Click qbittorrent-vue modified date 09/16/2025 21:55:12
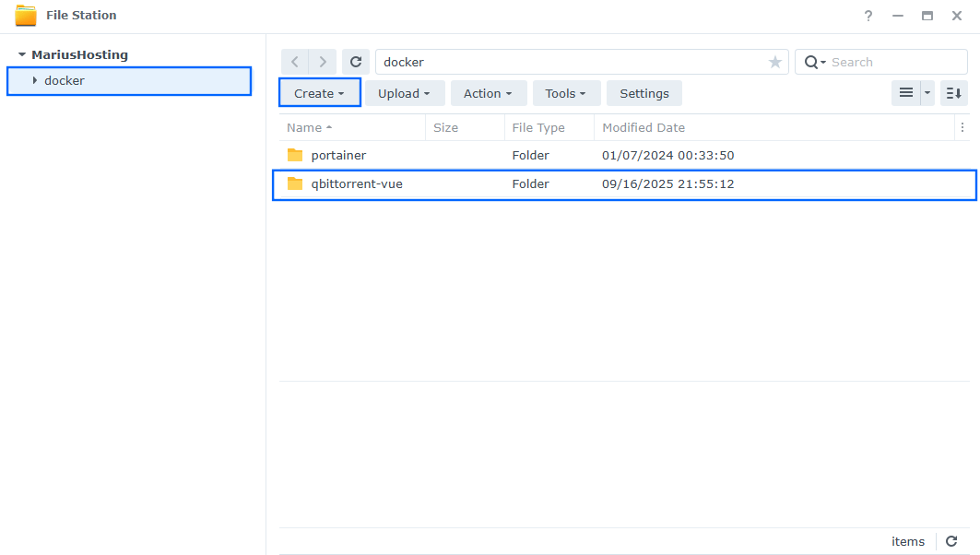The height and width of the screenshot is (555, 980). [668, 183]
